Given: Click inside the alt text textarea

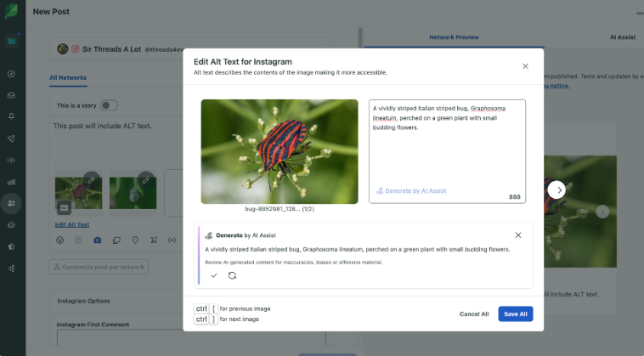Looking at the screenshot, I should coord(447,151).
